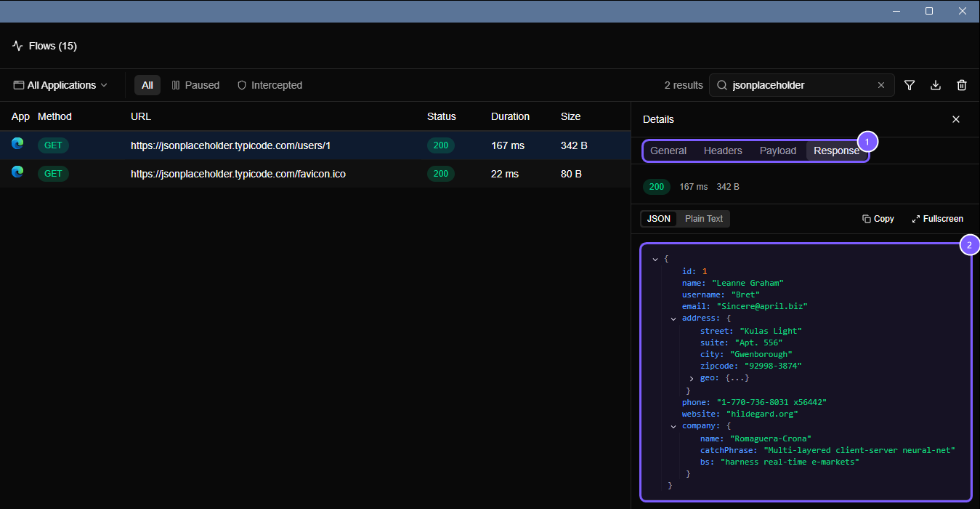Click the 2 results label

(x=684, y=85)
